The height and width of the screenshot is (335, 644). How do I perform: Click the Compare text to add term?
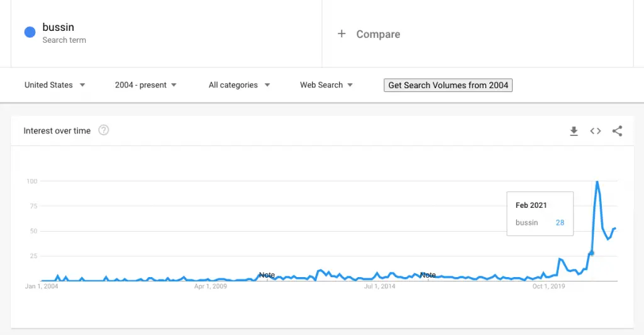click(378, 34)
